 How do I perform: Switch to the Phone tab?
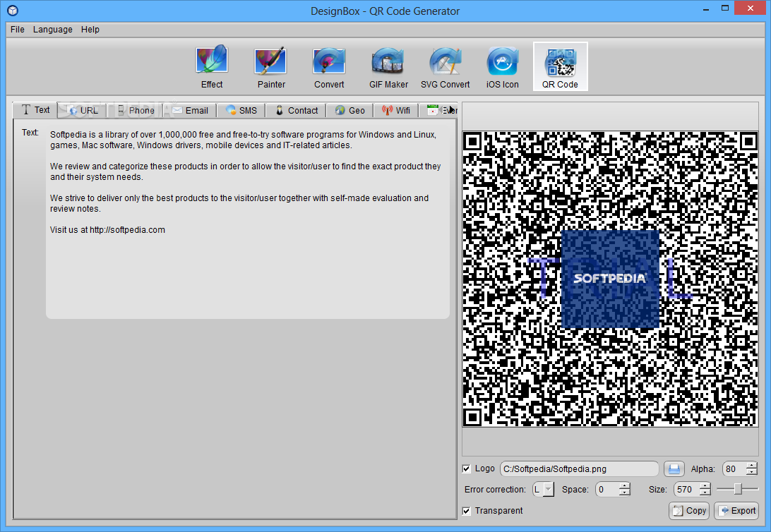pyautogui.click(x=136, y=111)
